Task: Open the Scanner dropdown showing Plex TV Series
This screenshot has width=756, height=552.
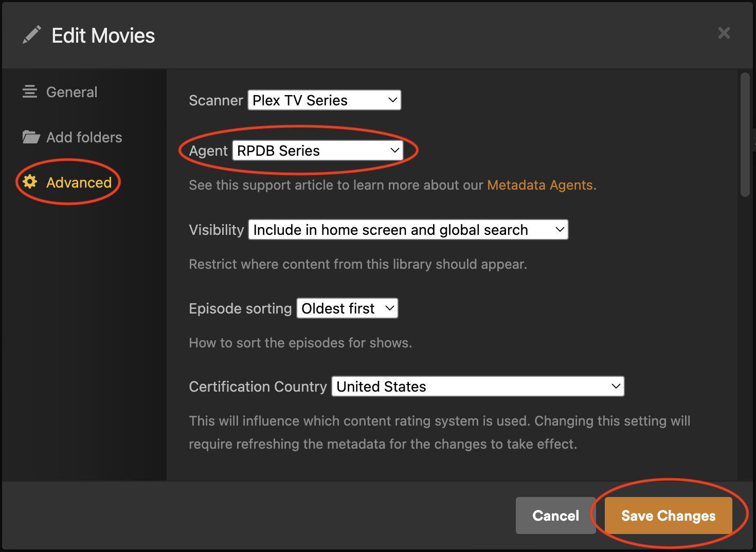Action: point(324,100)
